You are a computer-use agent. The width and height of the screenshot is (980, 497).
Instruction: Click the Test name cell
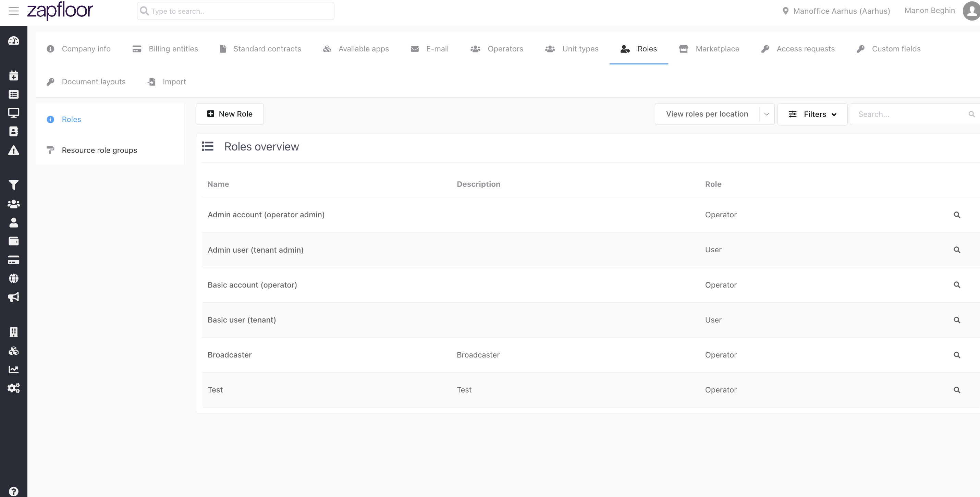point(215,390)
